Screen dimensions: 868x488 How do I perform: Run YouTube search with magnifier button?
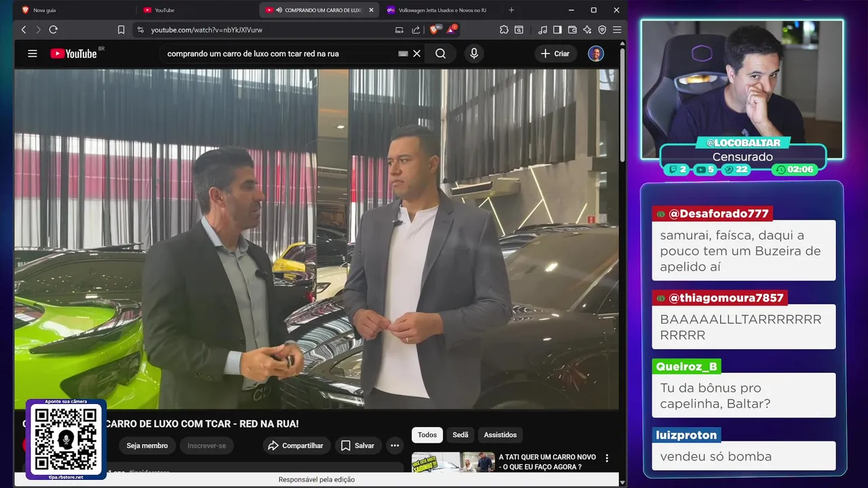441,54
